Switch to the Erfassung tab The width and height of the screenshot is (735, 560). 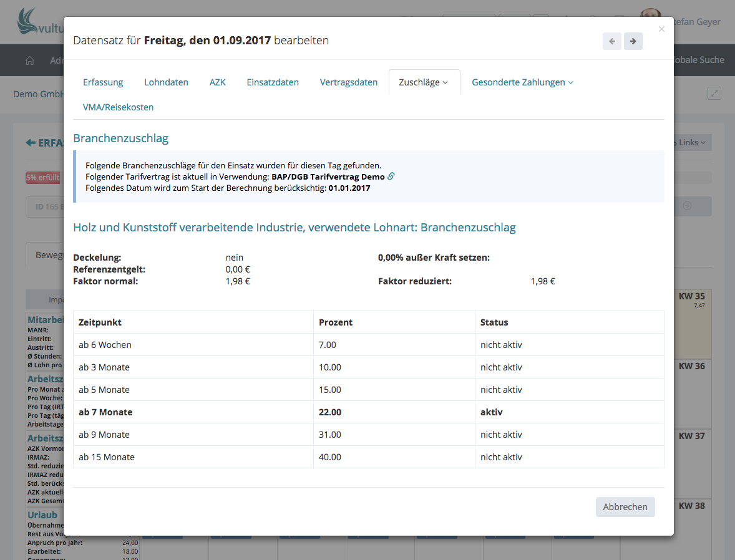click(103, 82)
